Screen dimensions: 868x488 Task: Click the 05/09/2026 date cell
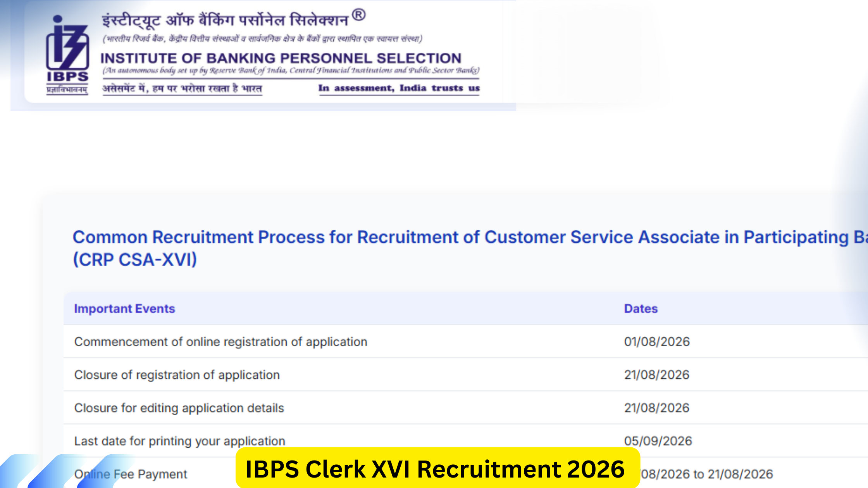point(658,441)
